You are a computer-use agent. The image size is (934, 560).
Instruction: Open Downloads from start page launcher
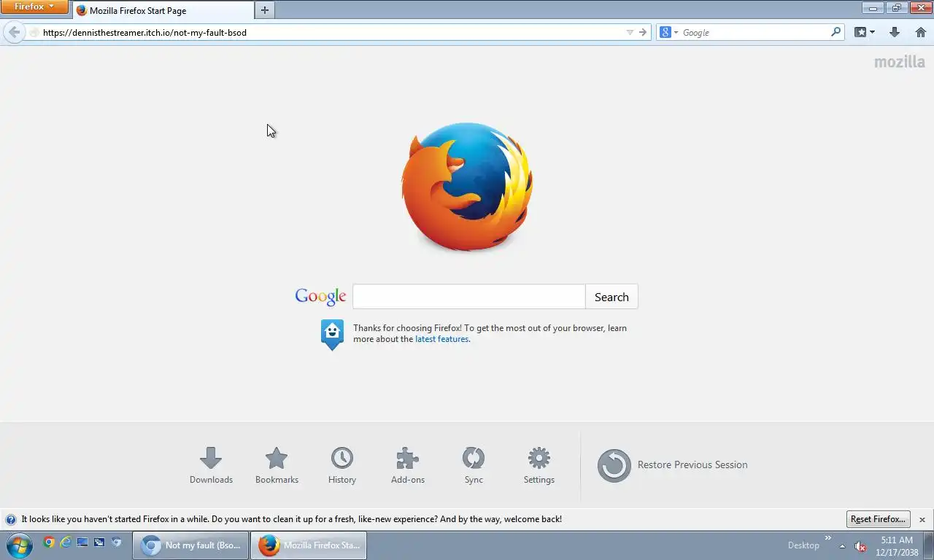(211, 465)
